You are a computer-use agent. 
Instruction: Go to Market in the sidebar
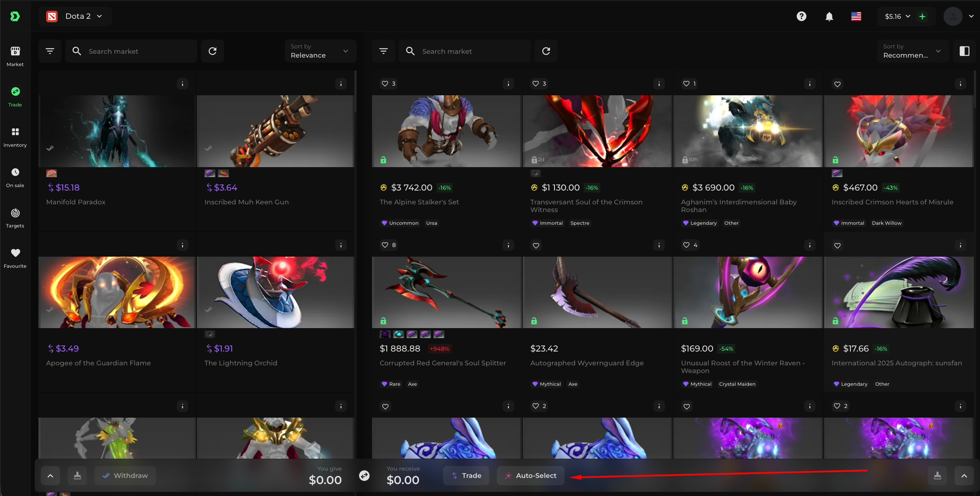point(15,56)
